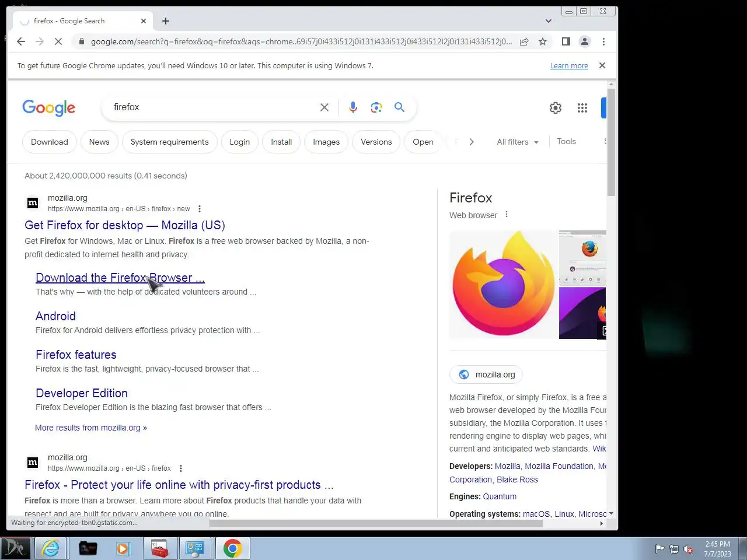Screen dimensions: 747x560
Task: Stop page loading with the X button
Action: 58,41
